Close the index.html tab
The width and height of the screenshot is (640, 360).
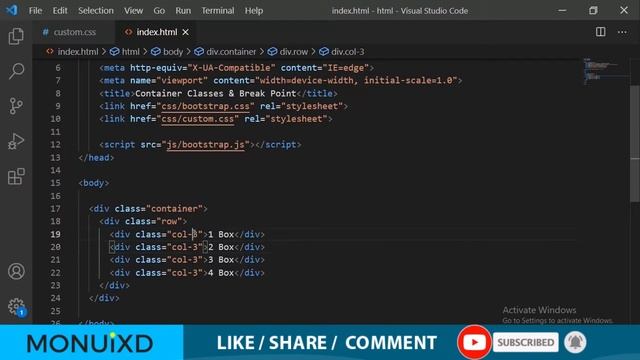186,32
